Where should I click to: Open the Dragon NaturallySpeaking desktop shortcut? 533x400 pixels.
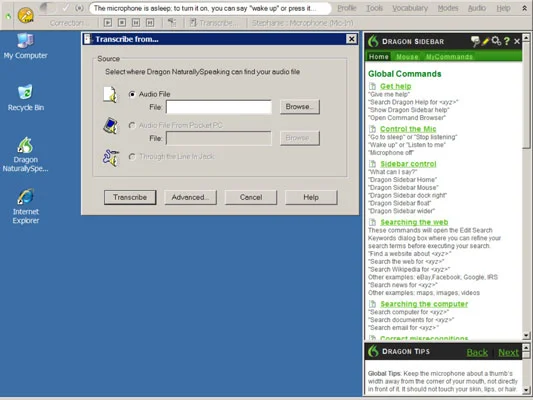pos(25,154)
